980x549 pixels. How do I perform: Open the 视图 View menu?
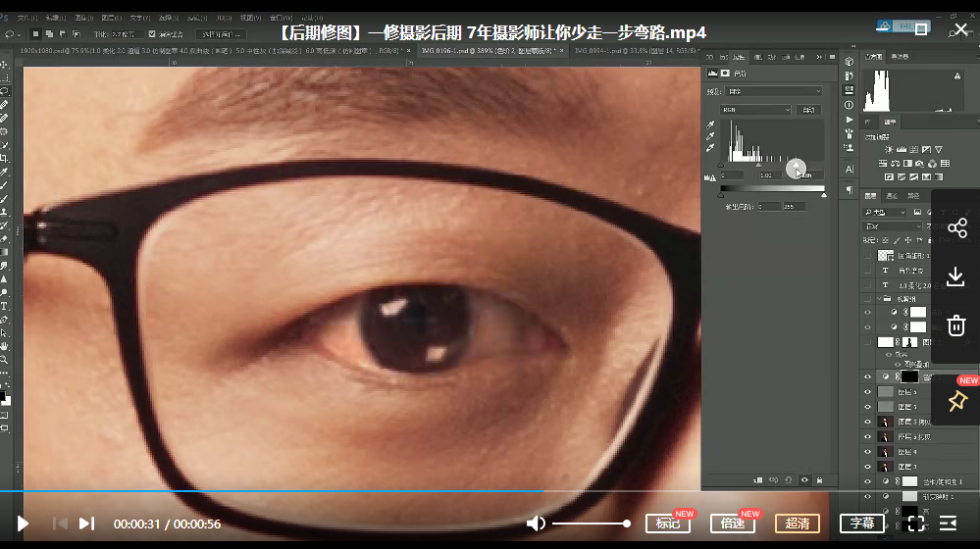coord(250,18)
